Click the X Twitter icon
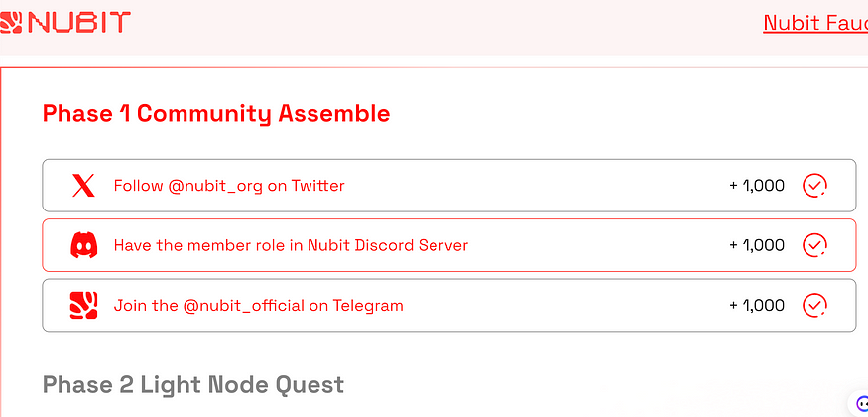This screenshot has width=868, height=417. coord(83,186)
